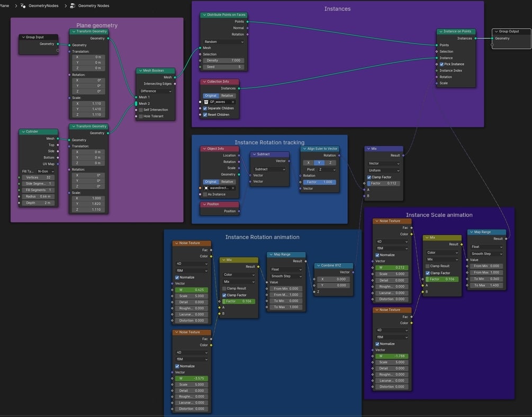Collapse the Instance on Points node

(441, 31)
